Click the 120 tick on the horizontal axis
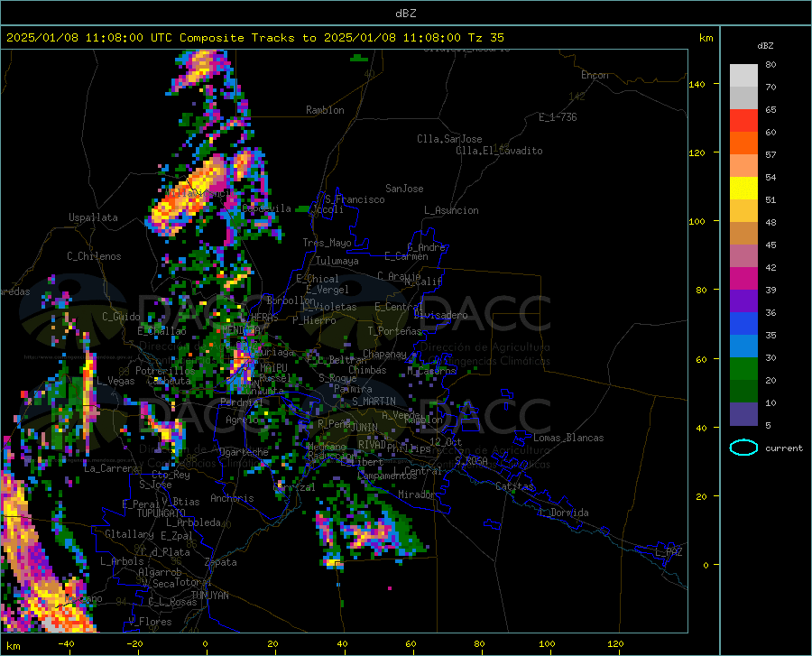 pos(615,644)
